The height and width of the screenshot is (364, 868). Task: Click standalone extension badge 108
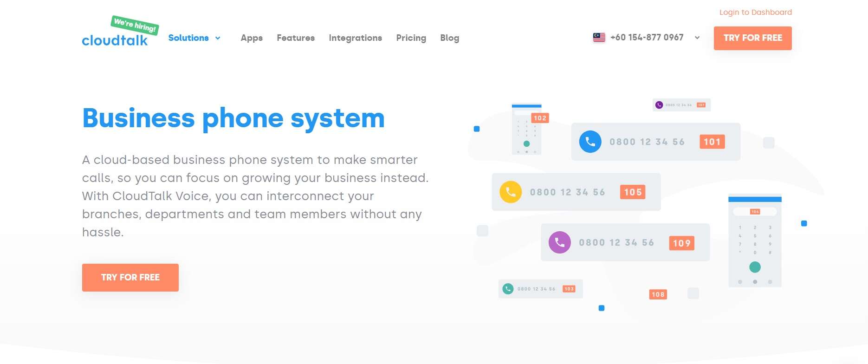pyautogui.click(x=658, y=294)
